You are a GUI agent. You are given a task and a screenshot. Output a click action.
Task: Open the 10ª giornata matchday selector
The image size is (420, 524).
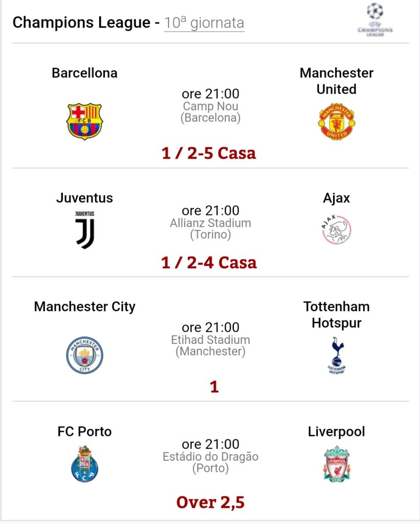coord(204,23)
